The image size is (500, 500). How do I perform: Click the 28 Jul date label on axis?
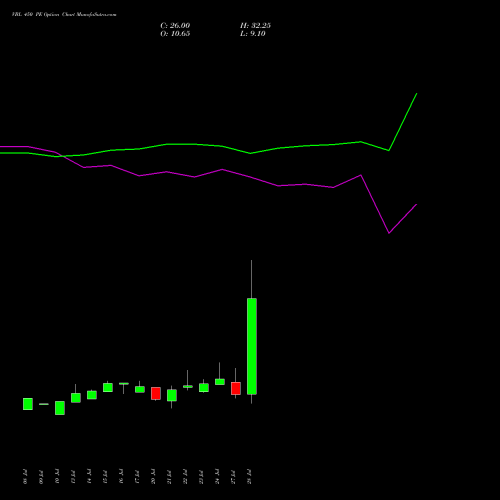(x=250, y=477)
